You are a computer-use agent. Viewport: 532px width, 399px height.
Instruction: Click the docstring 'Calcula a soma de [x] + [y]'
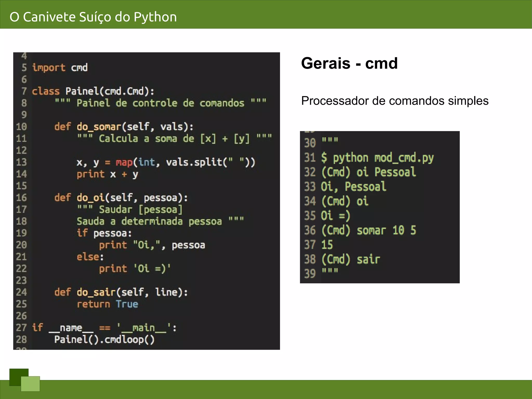pyautogui.click(x=175, y=138)
